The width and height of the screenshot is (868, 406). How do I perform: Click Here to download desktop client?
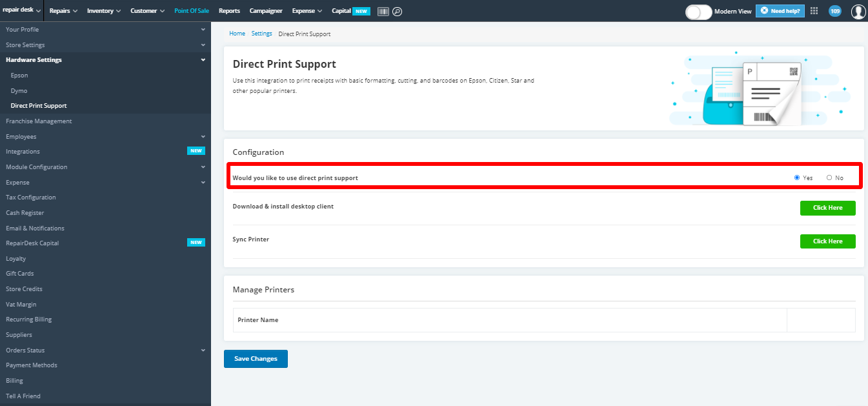[827, 208]
